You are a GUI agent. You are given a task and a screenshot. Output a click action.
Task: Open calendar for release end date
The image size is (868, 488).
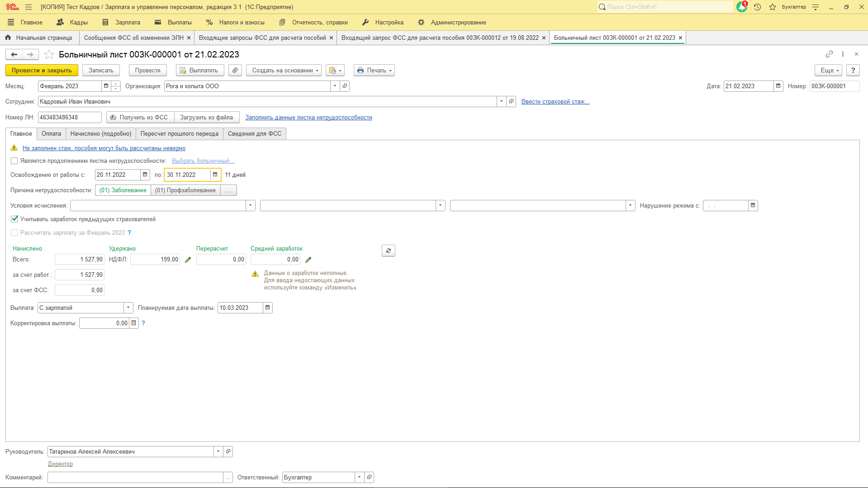pyautogui.click(x=215, y=175)
